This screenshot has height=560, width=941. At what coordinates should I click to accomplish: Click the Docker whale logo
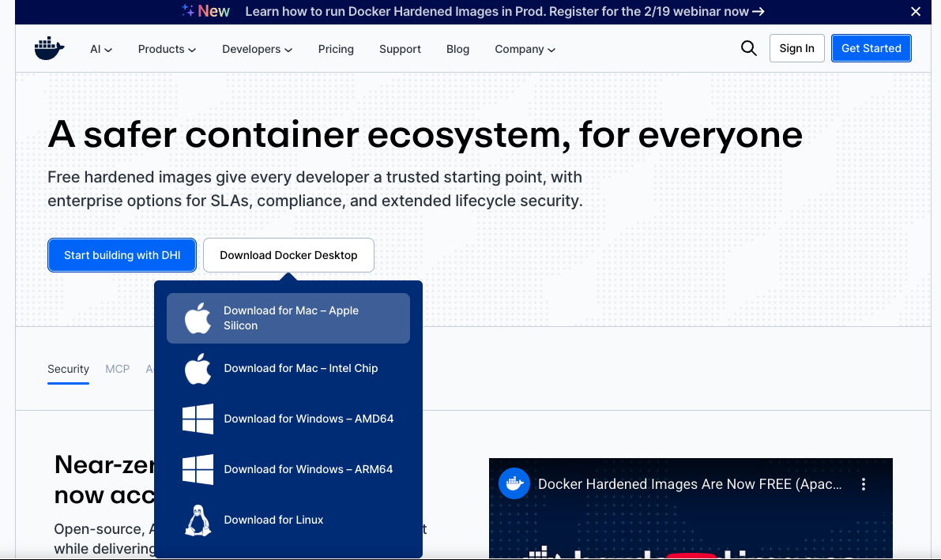click(49, 47)
